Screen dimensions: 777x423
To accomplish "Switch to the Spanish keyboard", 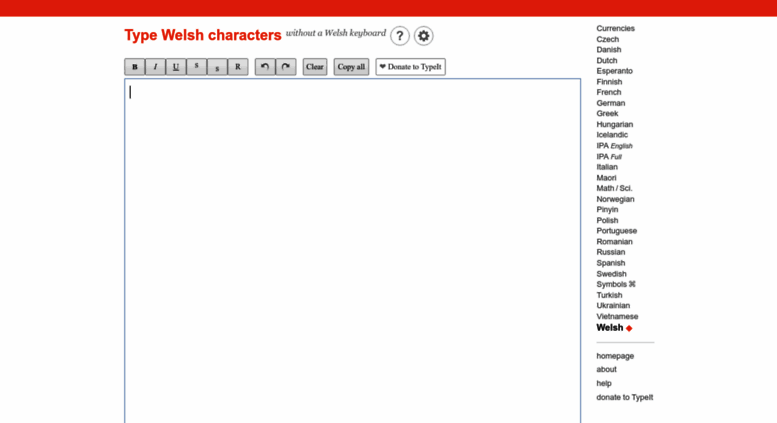I will 610,263.
